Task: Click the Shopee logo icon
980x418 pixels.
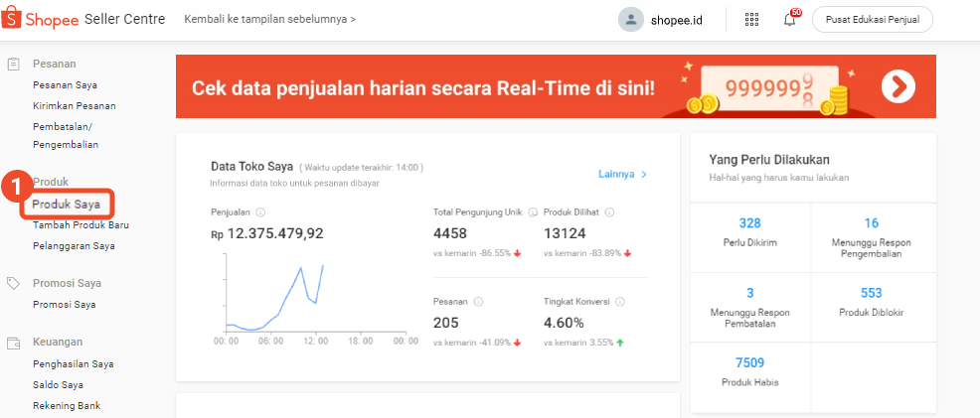Action: 11,19
